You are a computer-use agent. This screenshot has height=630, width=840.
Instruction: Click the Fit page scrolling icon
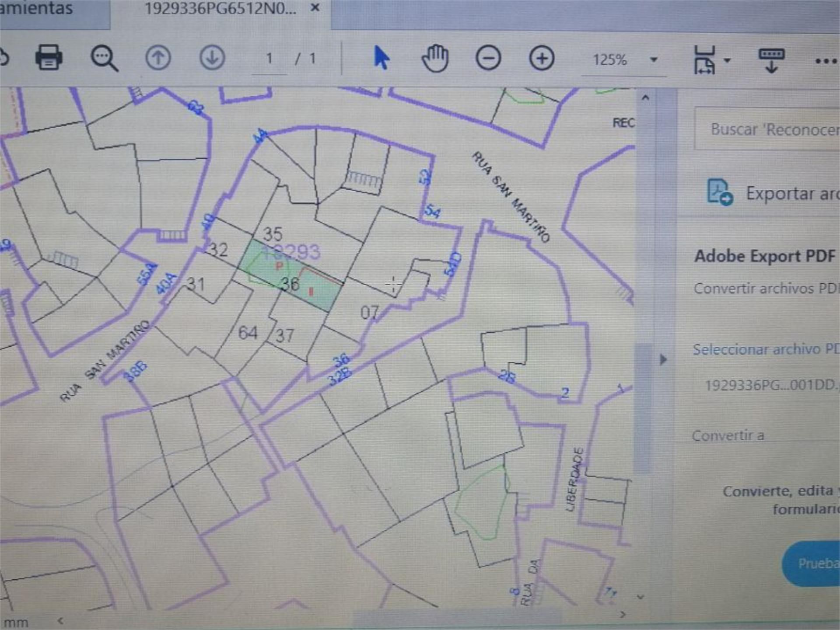click(704, 60)
